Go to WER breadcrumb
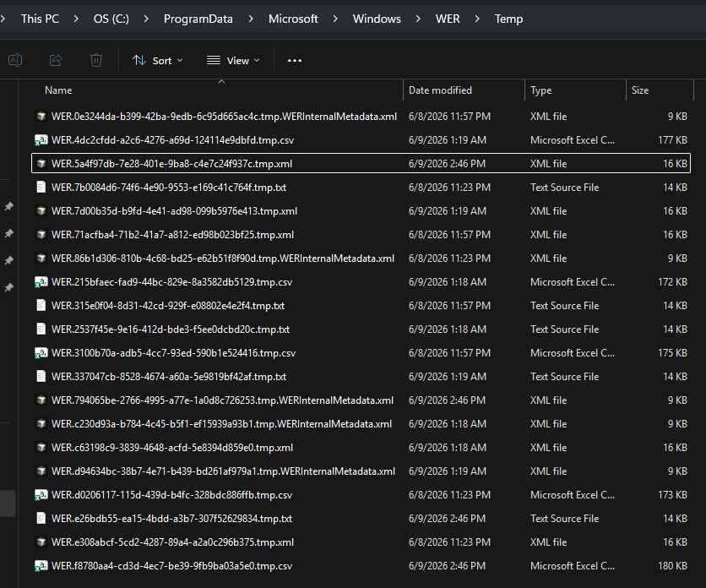The image size is (706, 588). click(x=448, y=19)
